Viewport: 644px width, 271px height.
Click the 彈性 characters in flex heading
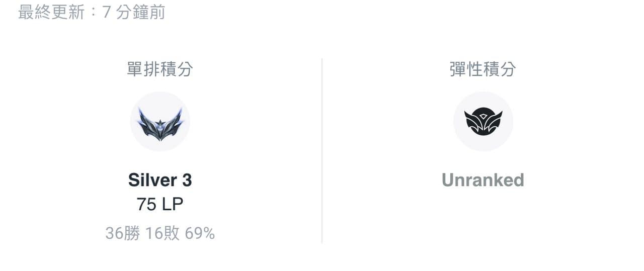click(x=466, y=69)
